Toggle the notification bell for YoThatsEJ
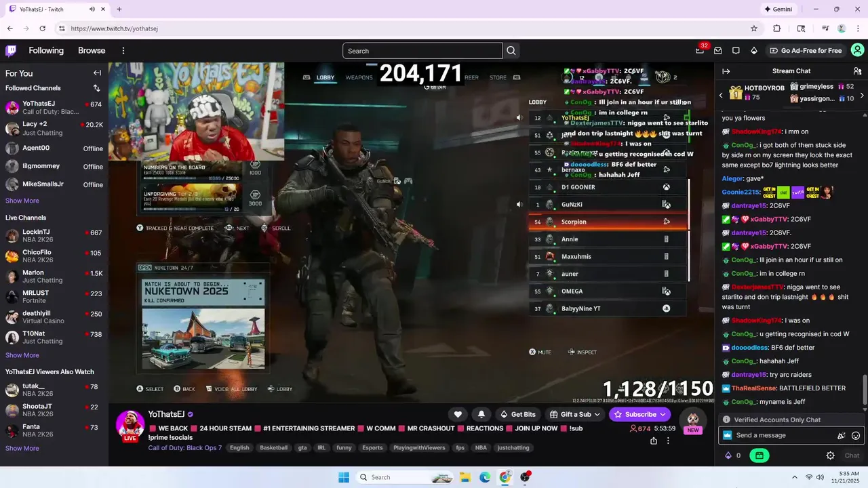 (481, 414)
